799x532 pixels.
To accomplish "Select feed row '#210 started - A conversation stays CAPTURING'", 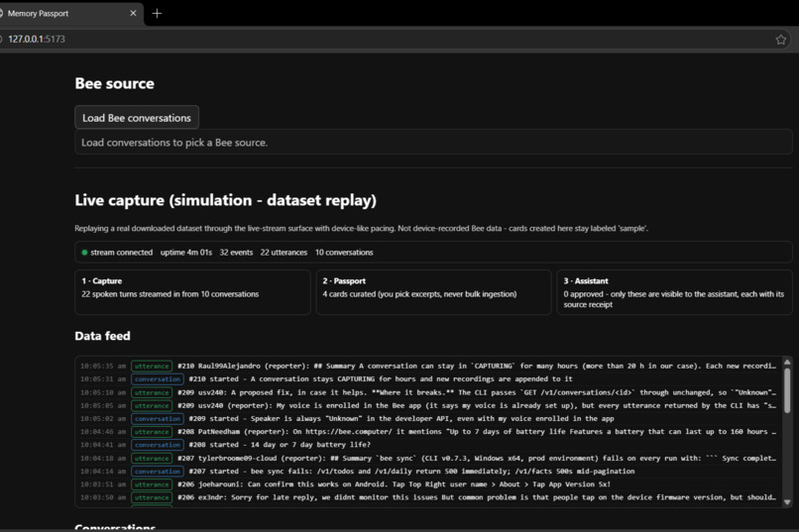I will (428, 379).
